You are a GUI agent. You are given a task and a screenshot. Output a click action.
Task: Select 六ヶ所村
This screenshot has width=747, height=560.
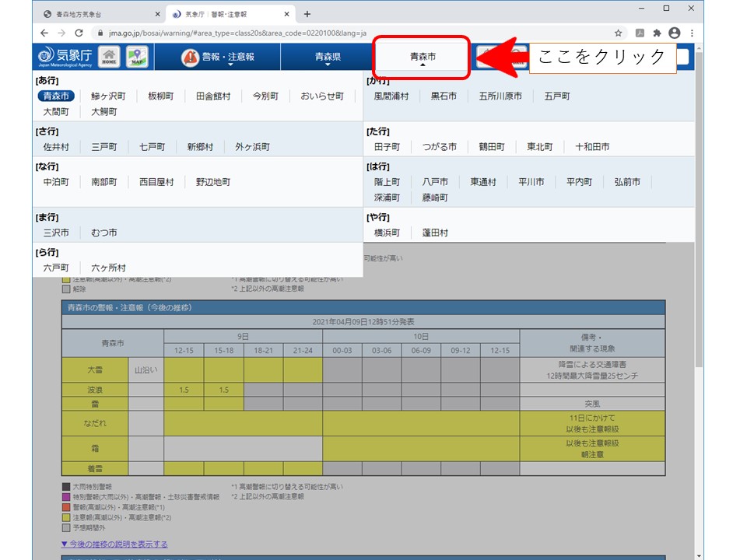pyautogui.click(x=108, y=268)
